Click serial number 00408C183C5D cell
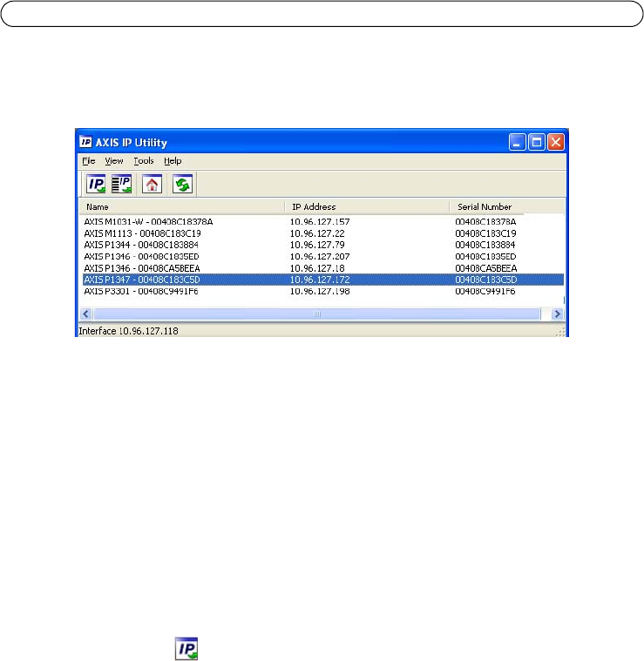Viewport: 644px width, 661px height. pos(486,280)
